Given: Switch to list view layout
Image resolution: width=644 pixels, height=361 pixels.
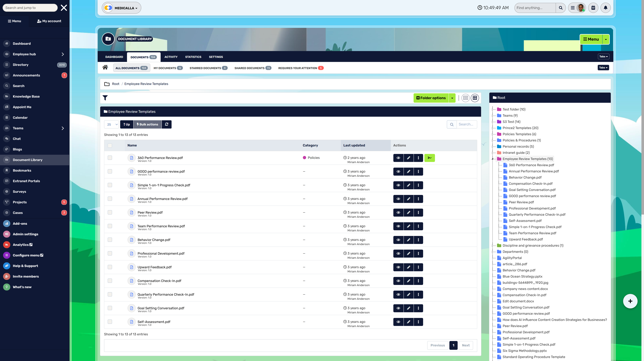Looking at the screenshot, I should (465, 98).
